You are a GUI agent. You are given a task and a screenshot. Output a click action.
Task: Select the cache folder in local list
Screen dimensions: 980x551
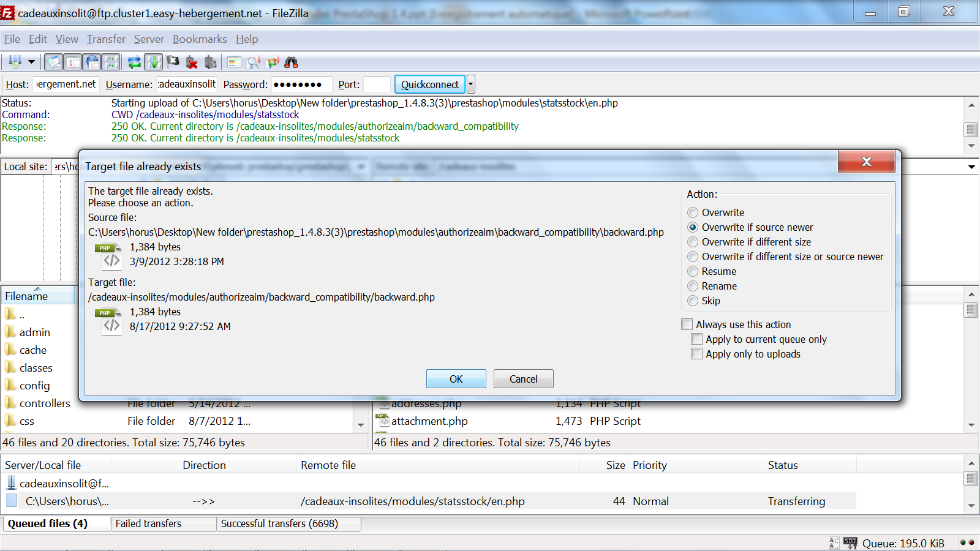click(33, 350)
